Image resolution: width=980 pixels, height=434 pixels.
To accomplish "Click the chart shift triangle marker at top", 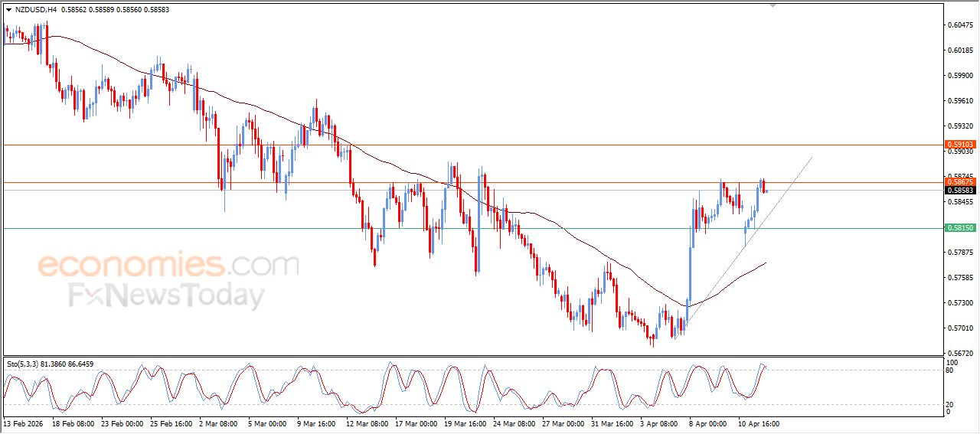I will (x=773, y=5).
